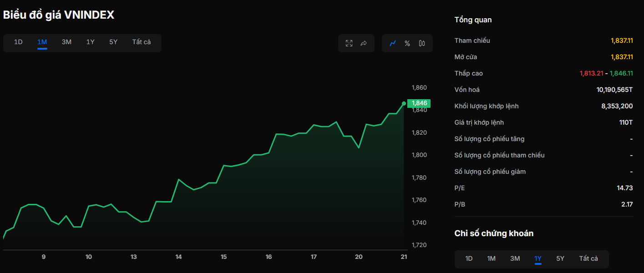This screenshot has width=644, height=273.
Task: Click the P/E value 14.73
Action: [625, 188]
